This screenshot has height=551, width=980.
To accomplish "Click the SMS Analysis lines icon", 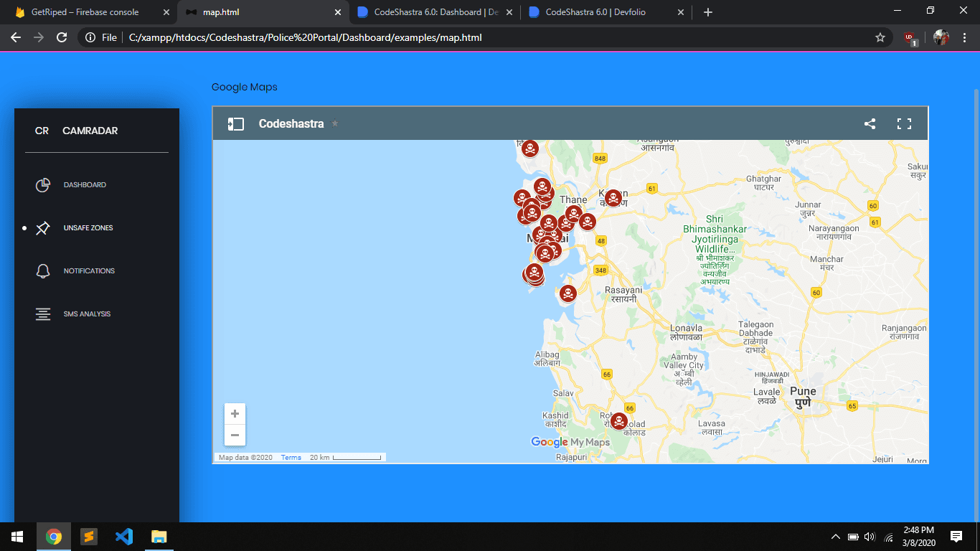I will point(43,314).
